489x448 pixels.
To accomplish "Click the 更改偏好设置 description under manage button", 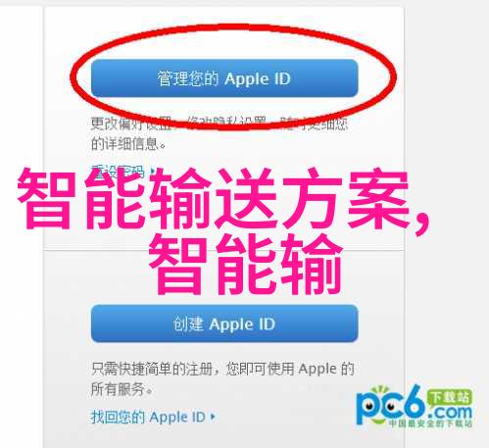I will (130, 124).
